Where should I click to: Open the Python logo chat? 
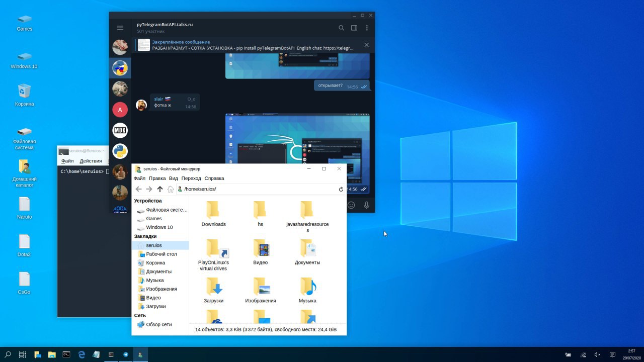[120, 151]
